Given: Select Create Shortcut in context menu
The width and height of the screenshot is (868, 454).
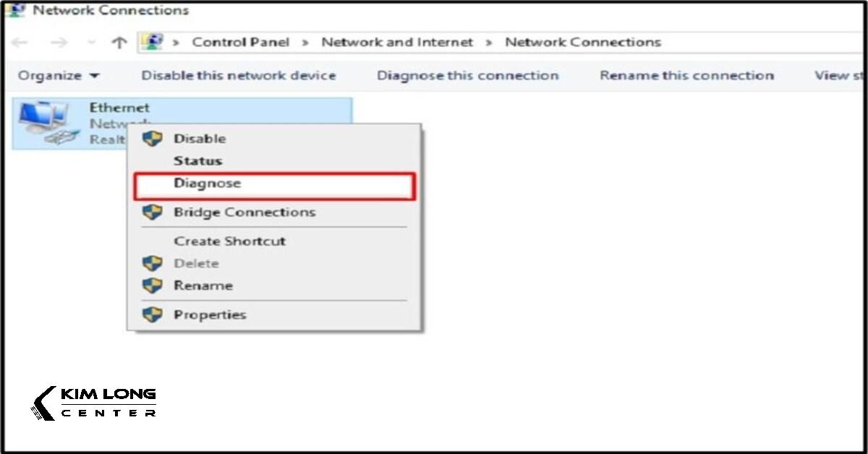Looking at the screenshot, I should pos(229,241).
